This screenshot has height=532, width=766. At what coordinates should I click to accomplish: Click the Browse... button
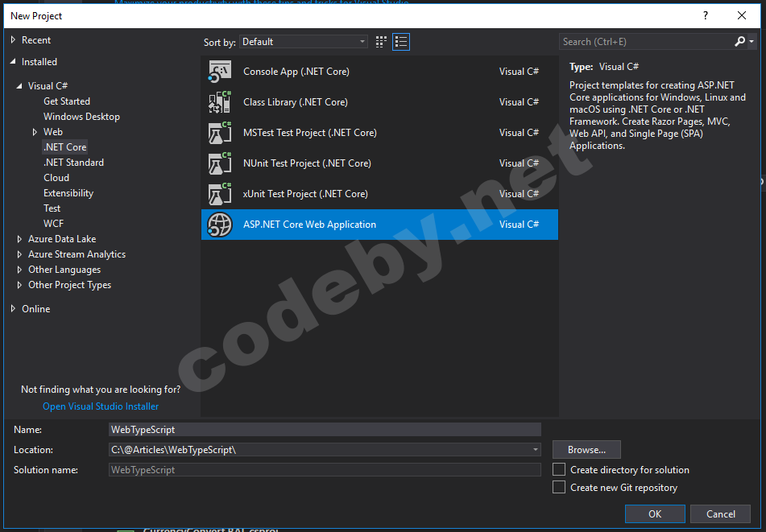click(x=586, y=450)
